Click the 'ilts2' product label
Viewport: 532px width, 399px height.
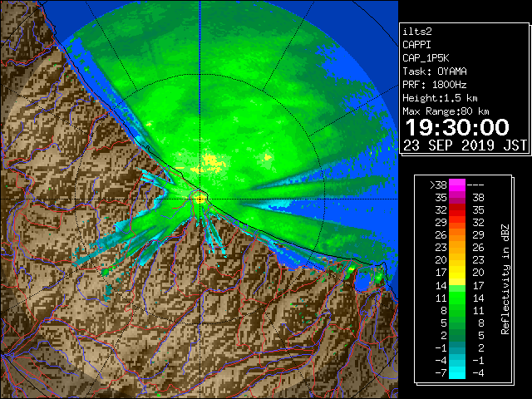pyautogui.click(x=417, y=32)
